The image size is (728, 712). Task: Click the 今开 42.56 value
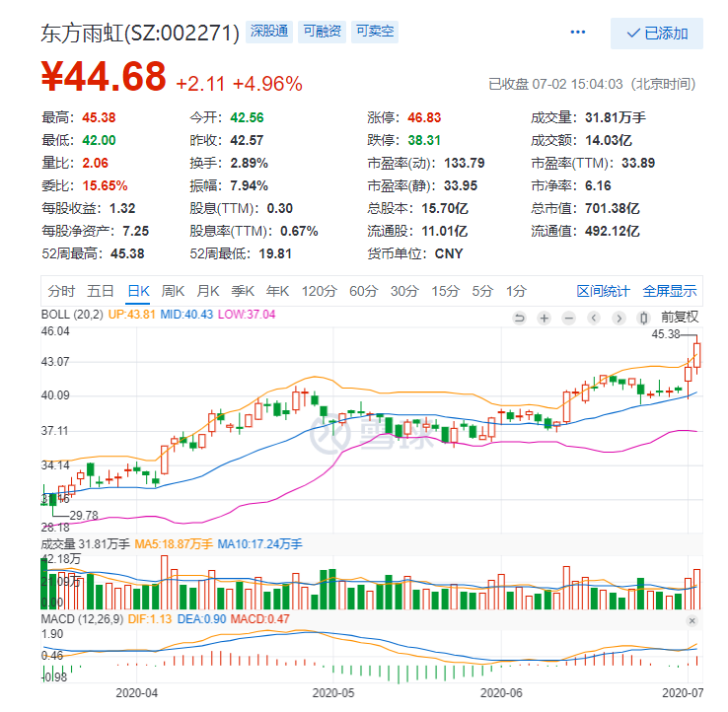tap(247, 117)
